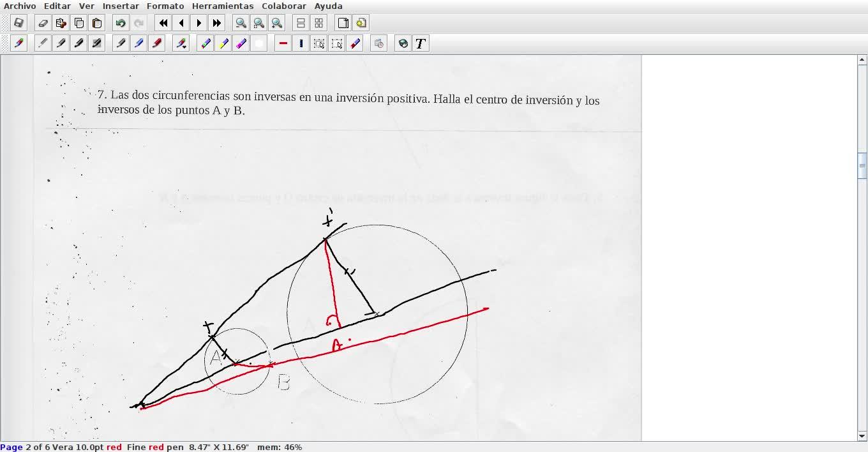Go to the next page
The width and height of the screenshot is (868, 452).
[199, 23]
